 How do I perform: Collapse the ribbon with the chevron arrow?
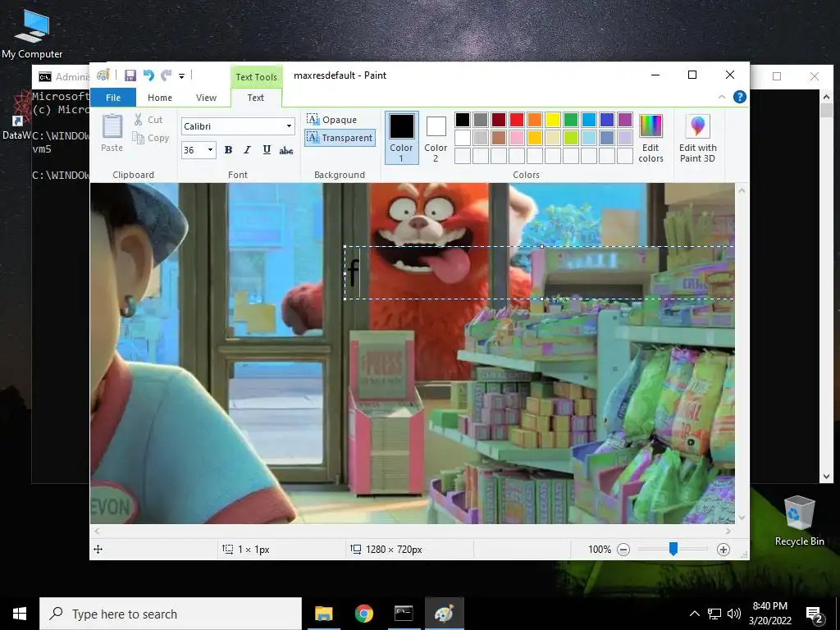point(722,97)
